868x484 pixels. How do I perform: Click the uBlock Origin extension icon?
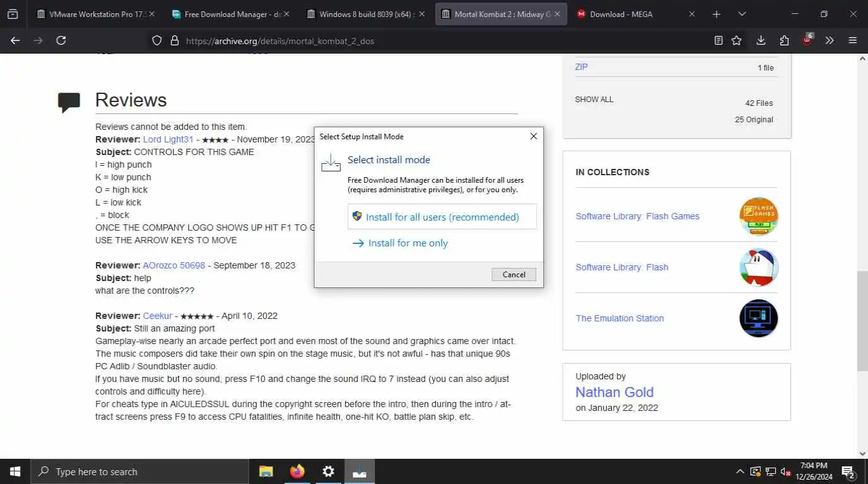(807, 40)
